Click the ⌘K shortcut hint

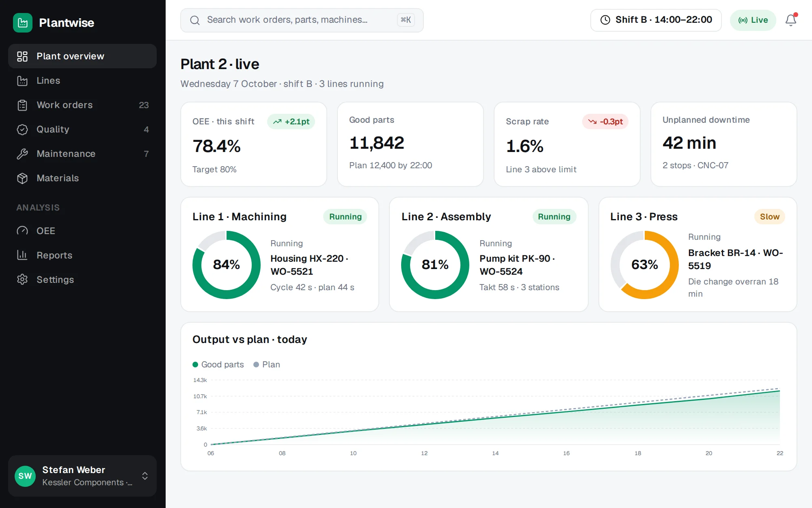click(x=406, y=20)
